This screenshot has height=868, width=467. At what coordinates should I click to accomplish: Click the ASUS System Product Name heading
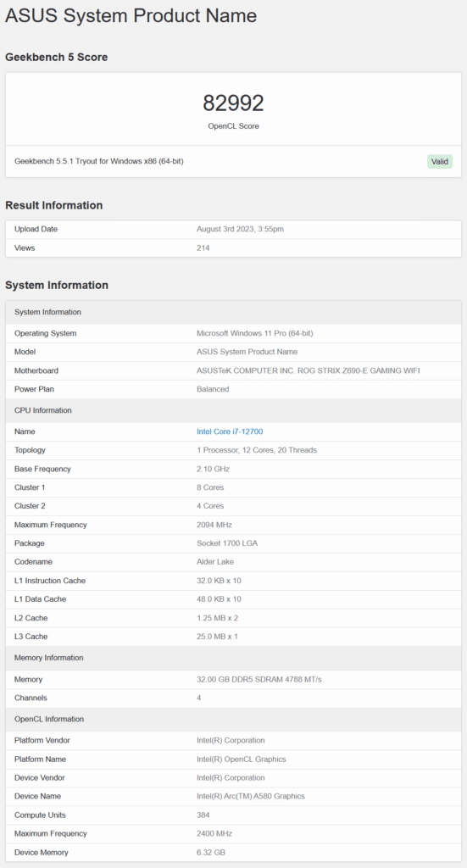pos(131,15)
